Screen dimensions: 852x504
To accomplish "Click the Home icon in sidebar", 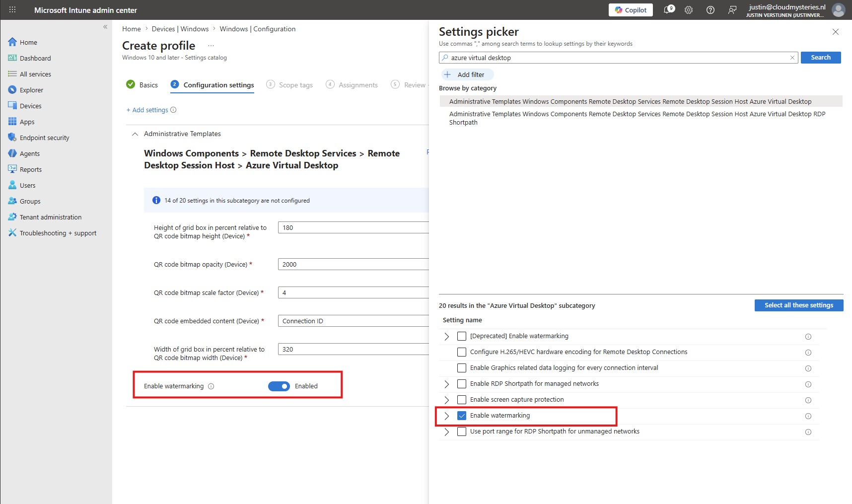I will pos(12,42).
